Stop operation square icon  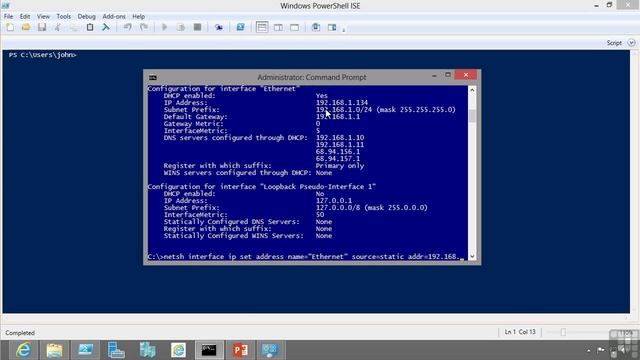pyautogui.click(x=197, y=27)
